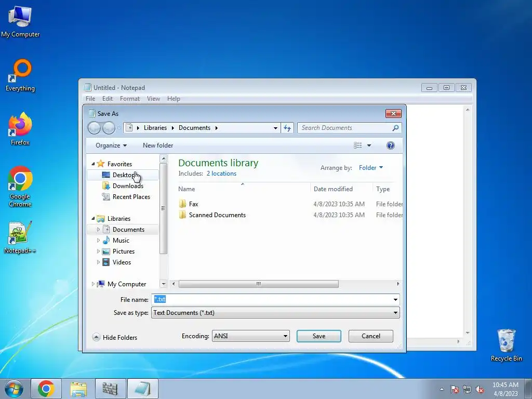The width and height of the screenshot is (532, 399).
Task: Select Desktop in Favorites
Action: tap(123, 175)
